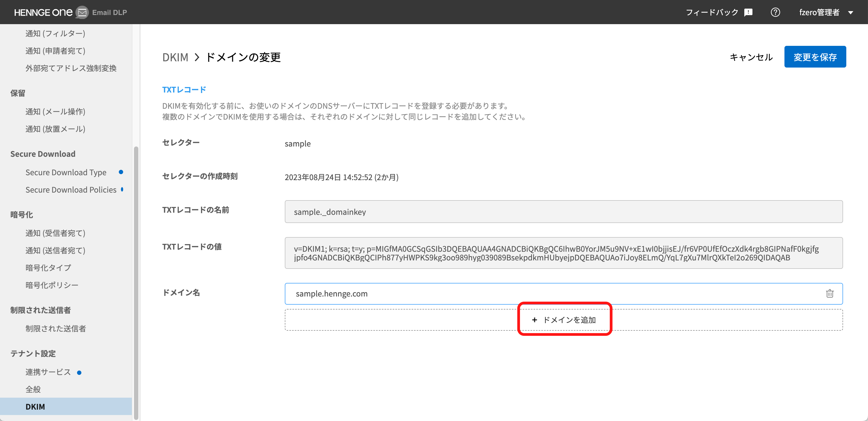Click the selector value sample
Image resolution: width=868 pixels, height=421 pixels.
coord(298,143)
